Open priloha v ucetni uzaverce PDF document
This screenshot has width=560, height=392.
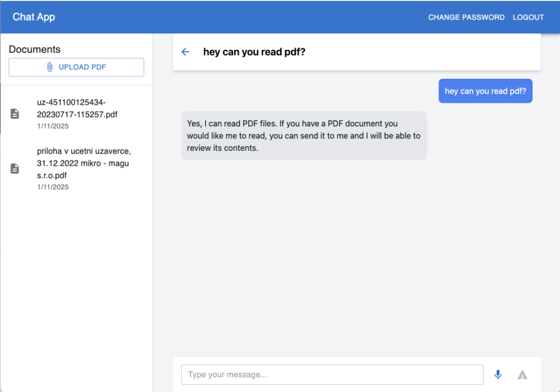click(83, 163)
